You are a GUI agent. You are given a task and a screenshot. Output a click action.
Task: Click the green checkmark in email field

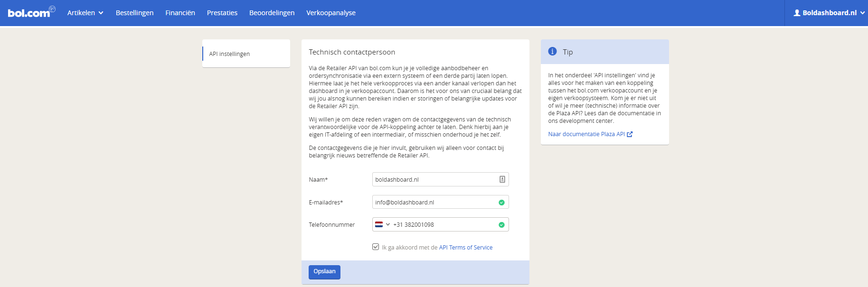501,203
